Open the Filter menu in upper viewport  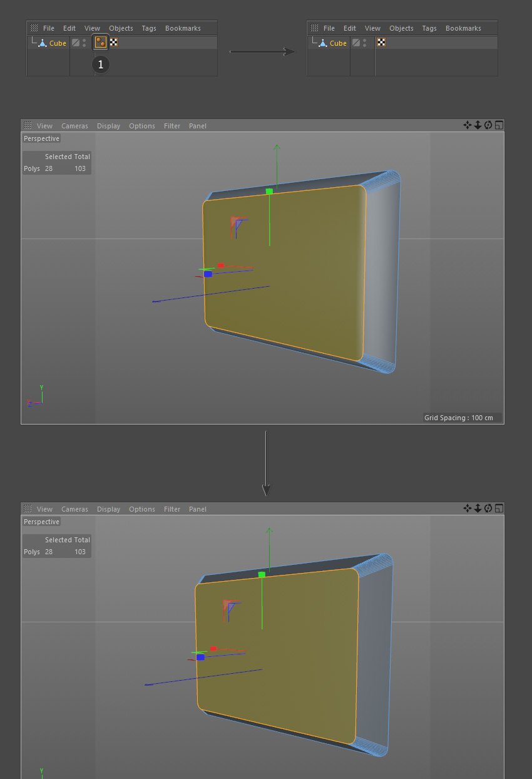(172, 126)
